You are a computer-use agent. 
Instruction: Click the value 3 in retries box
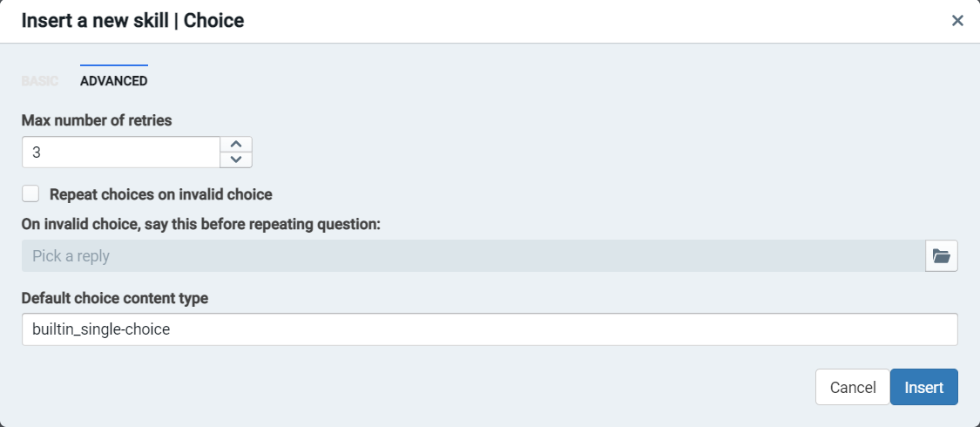coord(37,152)
